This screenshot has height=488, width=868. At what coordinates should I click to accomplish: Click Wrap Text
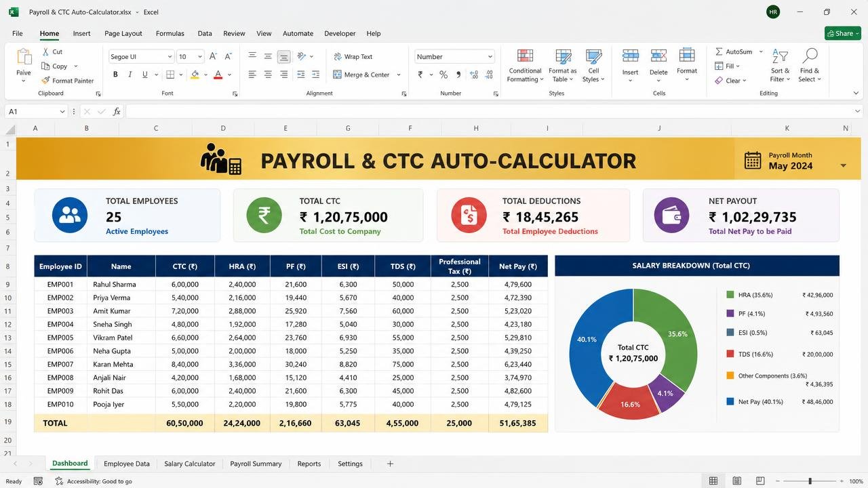[353, 57]
